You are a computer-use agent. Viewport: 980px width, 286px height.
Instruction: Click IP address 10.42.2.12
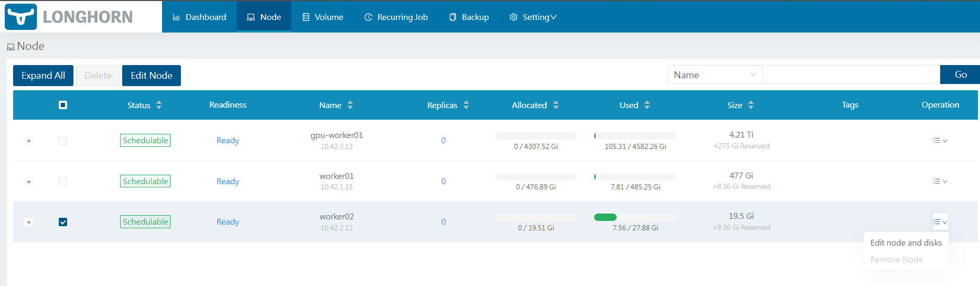(337, 228)
